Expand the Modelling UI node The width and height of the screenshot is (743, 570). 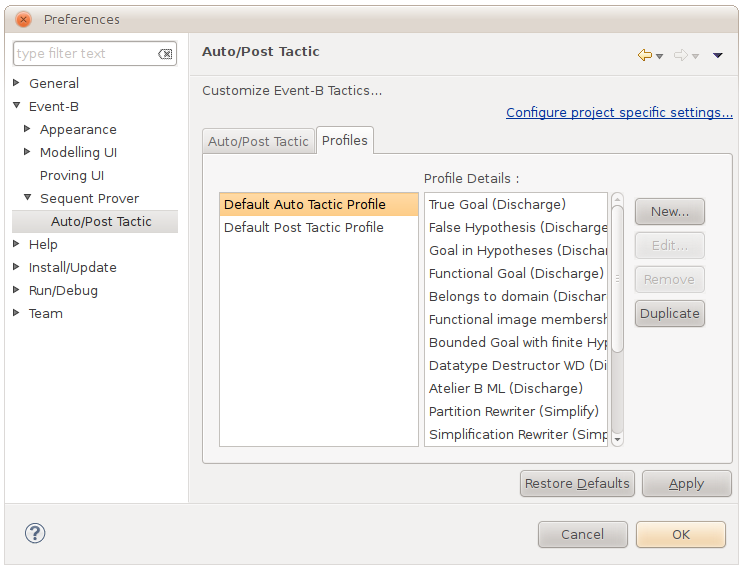[x=28, y=152]
